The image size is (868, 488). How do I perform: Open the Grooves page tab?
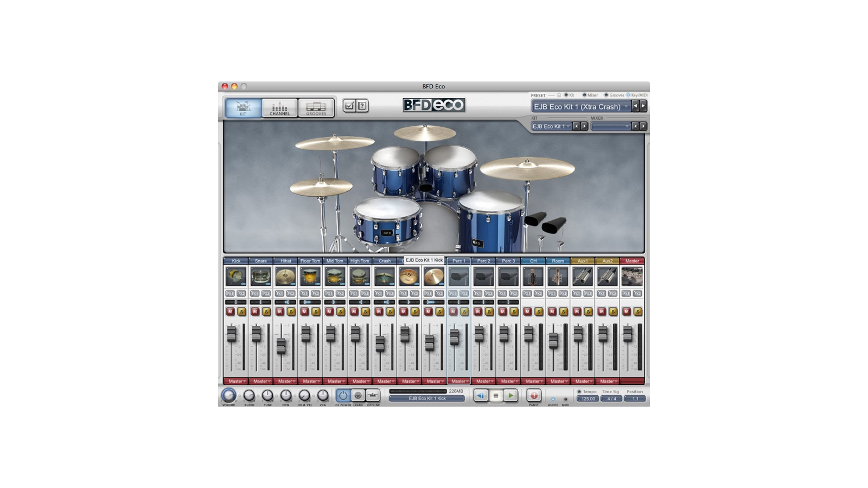[316, 107]
